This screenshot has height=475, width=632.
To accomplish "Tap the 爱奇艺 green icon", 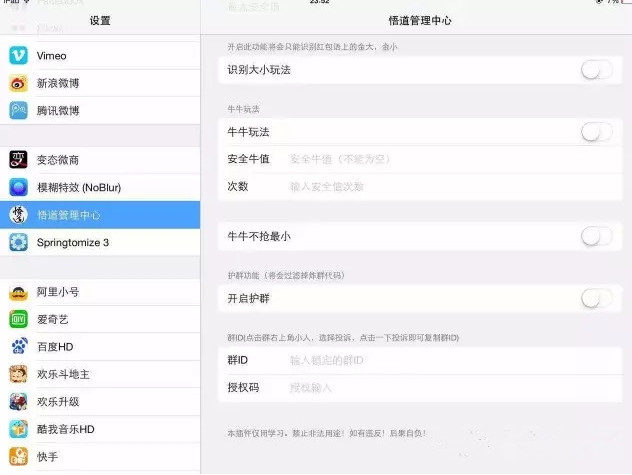I will 19,319.
